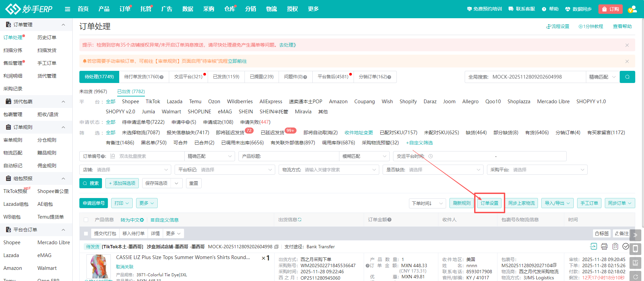
Task: Open the 是否缺货 select dropdown
Action: click(x=433, y=170)
